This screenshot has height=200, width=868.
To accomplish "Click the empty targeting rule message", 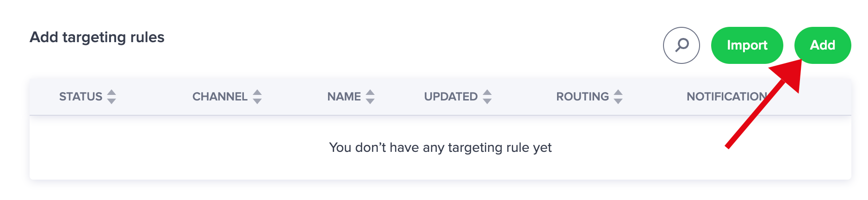I will pyautogui.click(x=440, y=147).
